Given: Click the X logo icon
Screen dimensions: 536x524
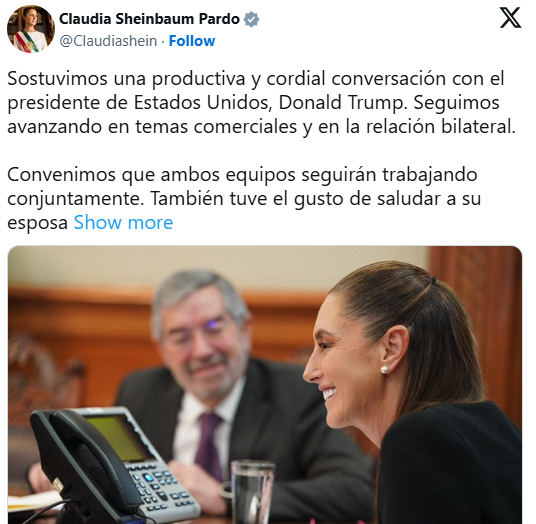Looking at the screenshot, I should click(510, 18).
